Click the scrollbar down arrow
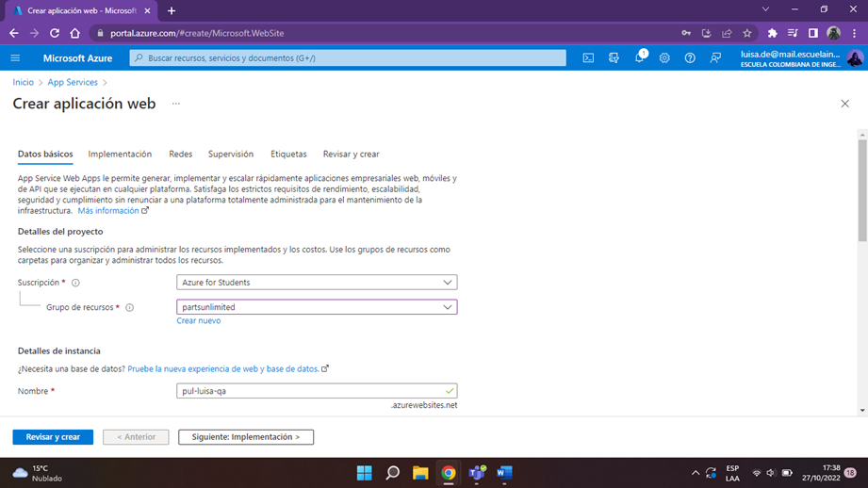 click(x=862, y=411)
